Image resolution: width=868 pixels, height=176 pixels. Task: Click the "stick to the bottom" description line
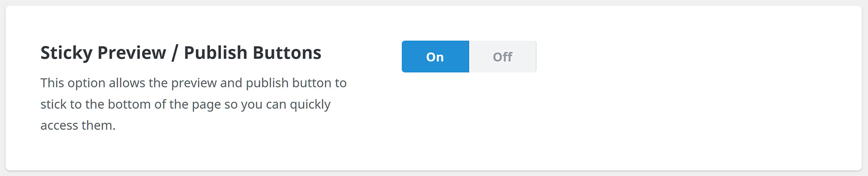185,104
